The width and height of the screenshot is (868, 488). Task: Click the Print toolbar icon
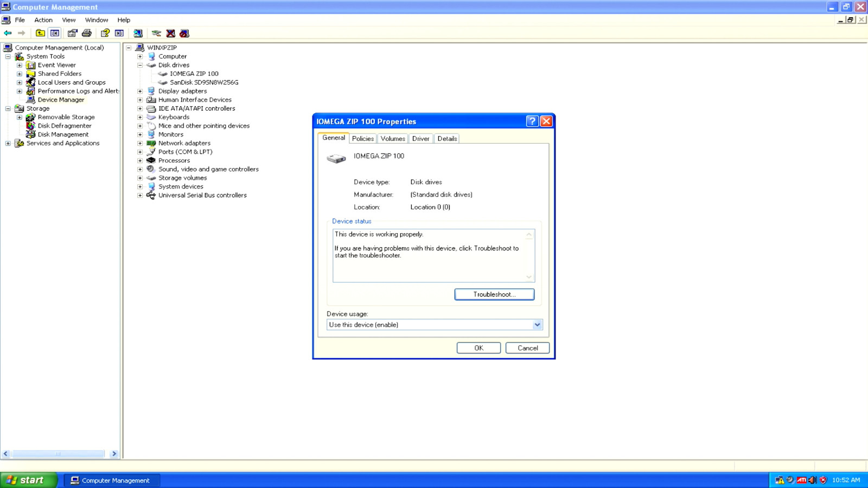click(x=86, y=33)
